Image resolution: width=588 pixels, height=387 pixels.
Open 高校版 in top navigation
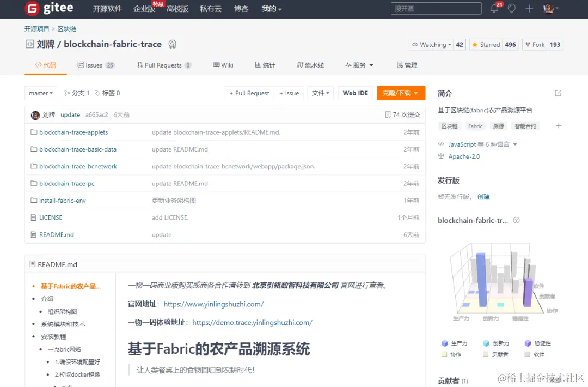tap(177, 9)
